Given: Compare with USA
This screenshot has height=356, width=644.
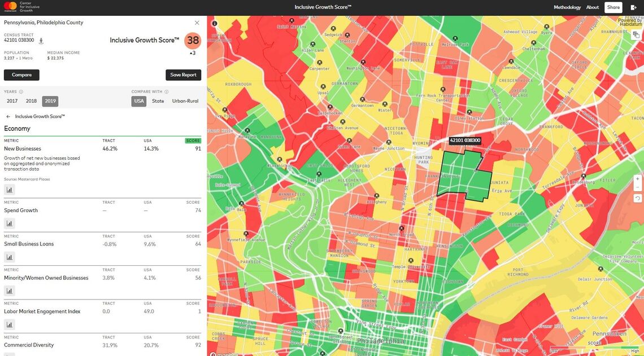Looking at the screenshot, I should (139, 102).
